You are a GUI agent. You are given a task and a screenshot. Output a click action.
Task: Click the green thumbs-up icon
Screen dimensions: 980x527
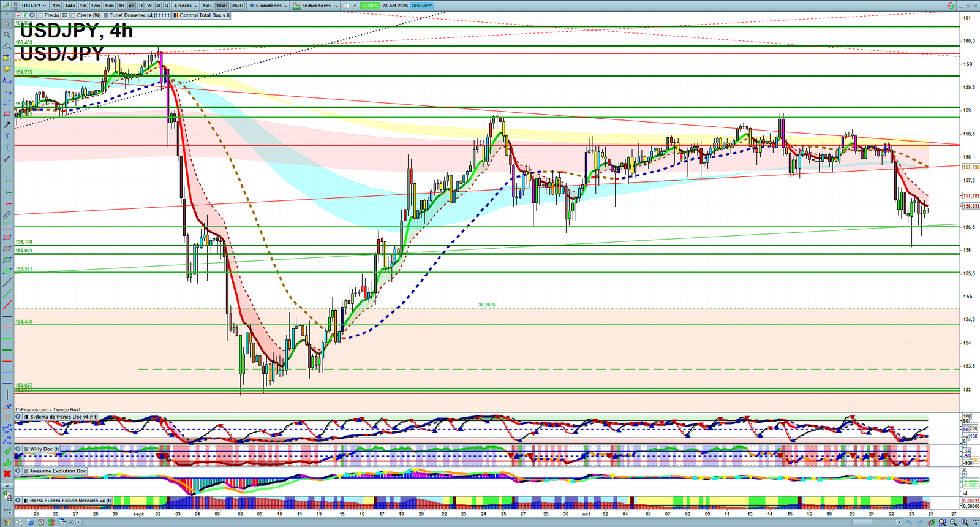point(7,463)
